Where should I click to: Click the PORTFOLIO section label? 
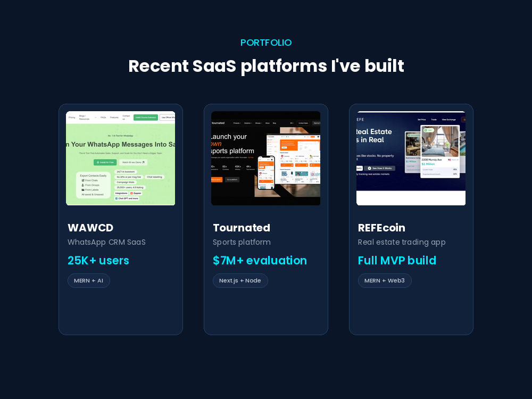point(266,43)
